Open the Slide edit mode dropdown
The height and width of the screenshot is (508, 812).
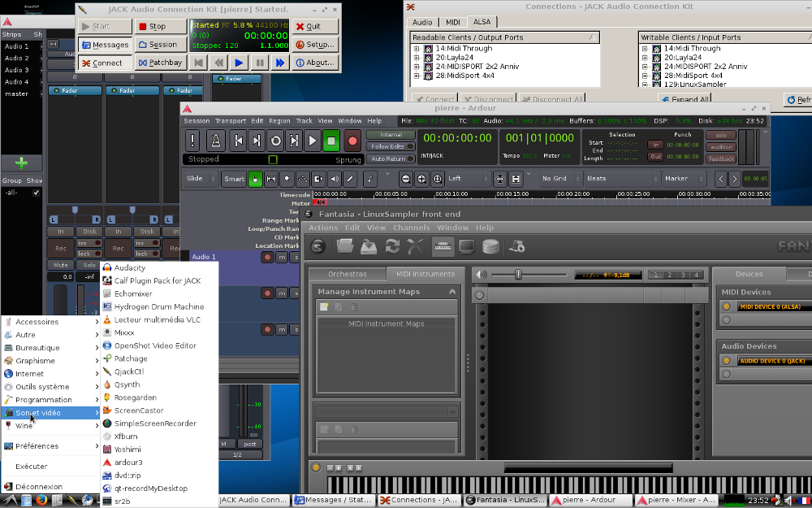click(201, 179)
